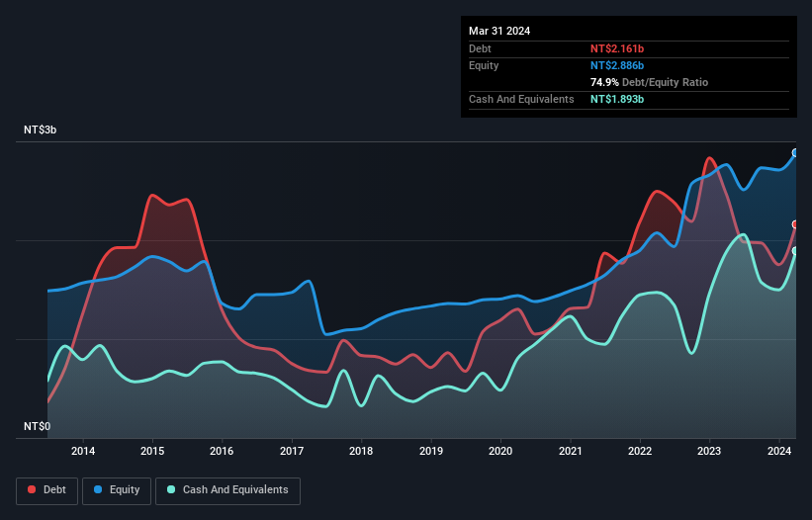Screen dimensions: 812x520
Task: Click the NT$2.161b debt value
Action: pyautogui.click(x=617, y=48)
